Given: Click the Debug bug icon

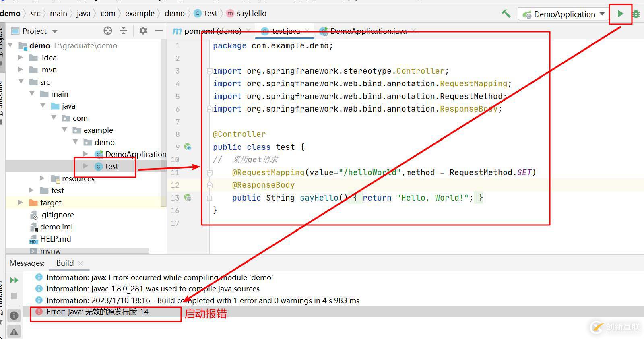Looking at the screenshot, I should point(636,14).
